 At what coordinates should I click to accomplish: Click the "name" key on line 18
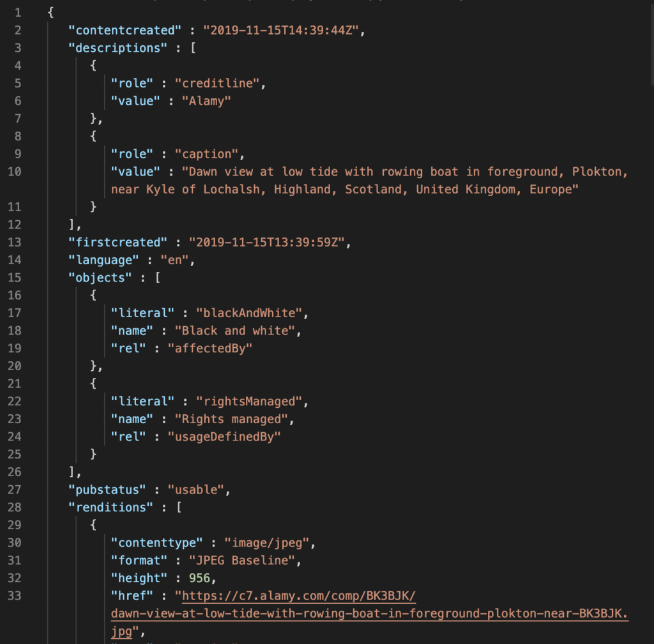coord(132,331)
